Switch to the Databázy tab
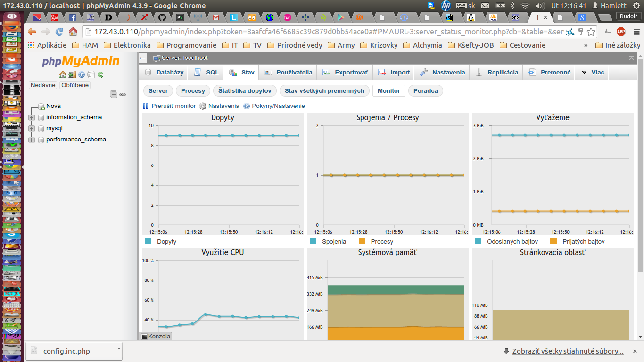 pyautogui.click(x=164, y=73)
